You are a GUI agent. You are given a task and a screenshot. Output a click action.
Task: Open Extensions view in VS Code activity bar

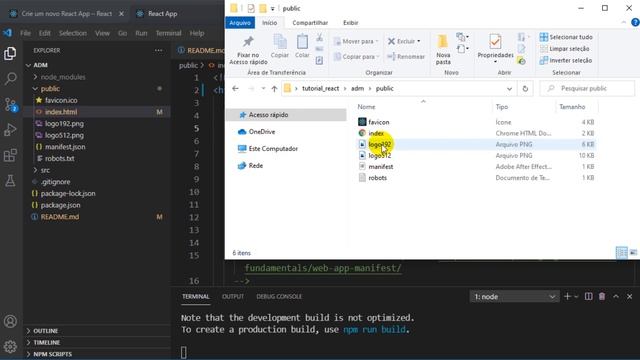10,156
